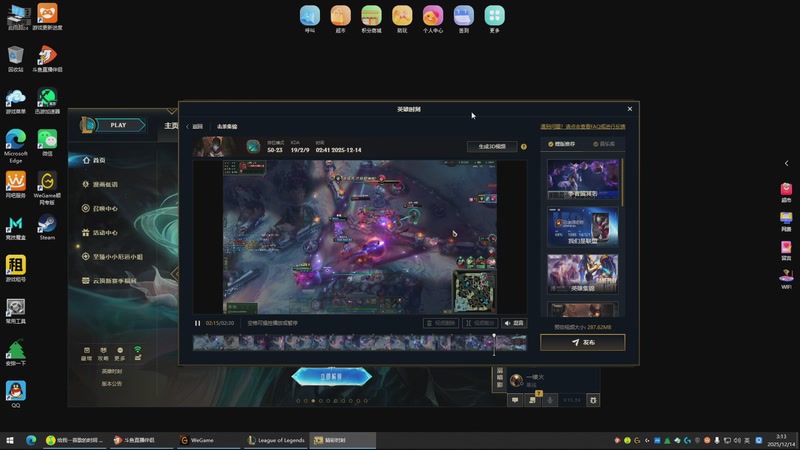Open the 超市 icon in top dock
Viewport: 800px width, 450px height.
[340, 19]
